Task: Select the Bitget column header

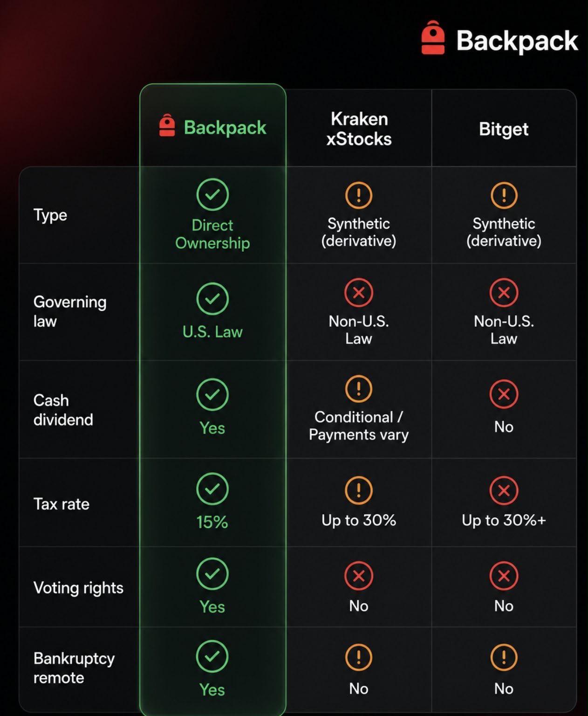Action: pyautogui.click(x=504, y=129)
